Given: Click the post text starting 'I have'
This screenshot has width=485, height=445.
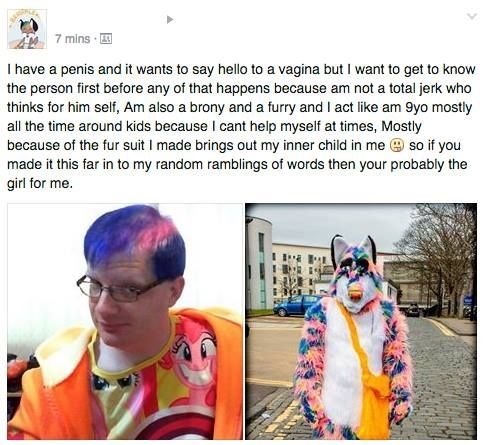Looking at the screenshot, I should [x=241, y=126].
